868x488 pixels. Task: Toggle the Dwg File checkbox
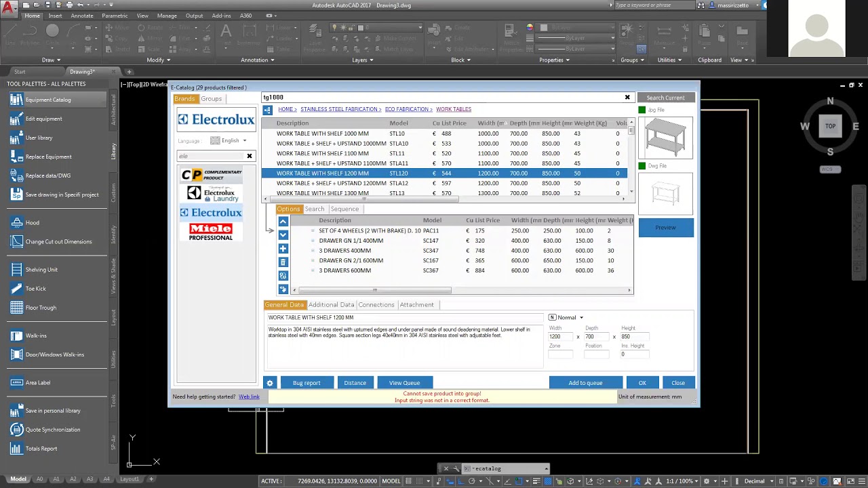tap(642, 166)
